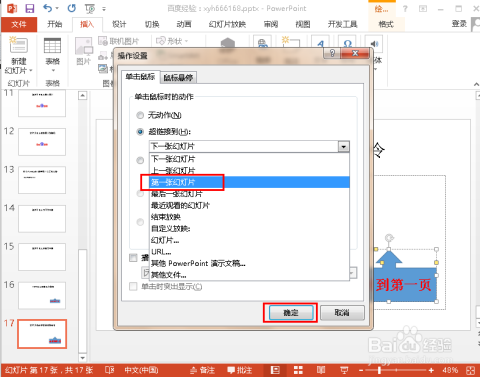
Task: Choose URL... option
Action: (x=249, y=252)
